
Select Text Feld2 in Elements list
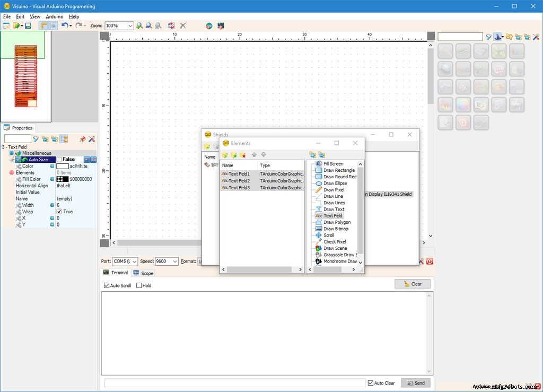(239, 181)
